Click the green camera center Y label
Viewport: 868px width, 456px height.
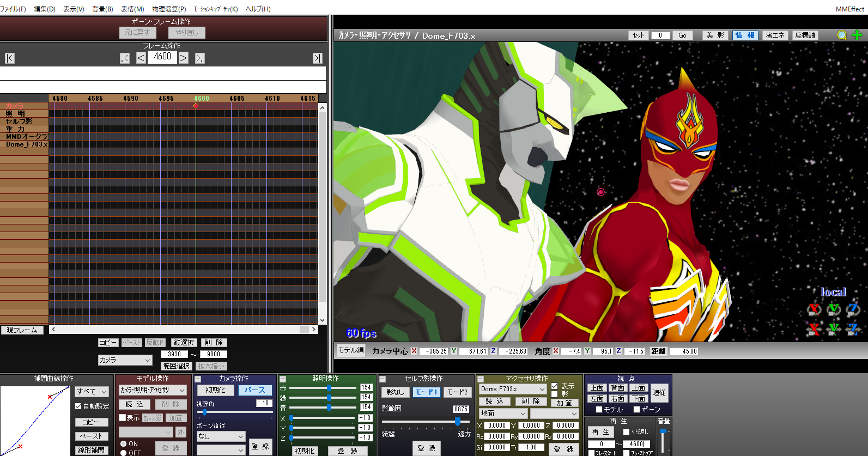[x=453, y=351]
